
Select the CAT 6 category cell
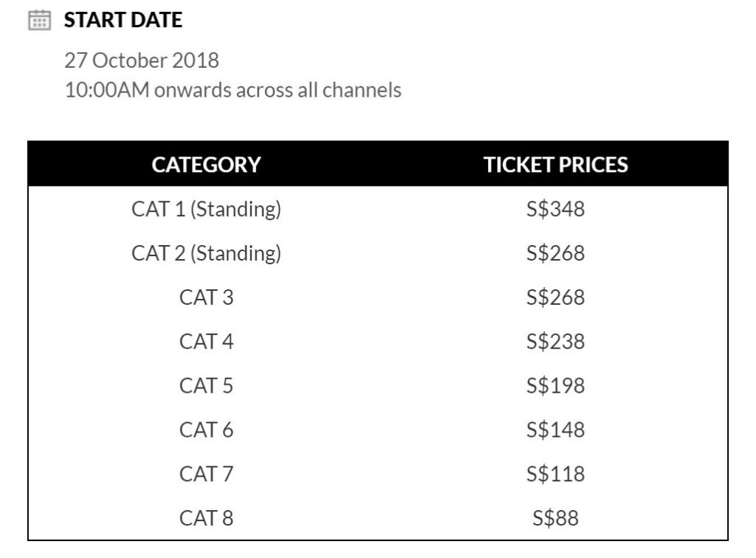pyautogui.click(x=206, y=430)
